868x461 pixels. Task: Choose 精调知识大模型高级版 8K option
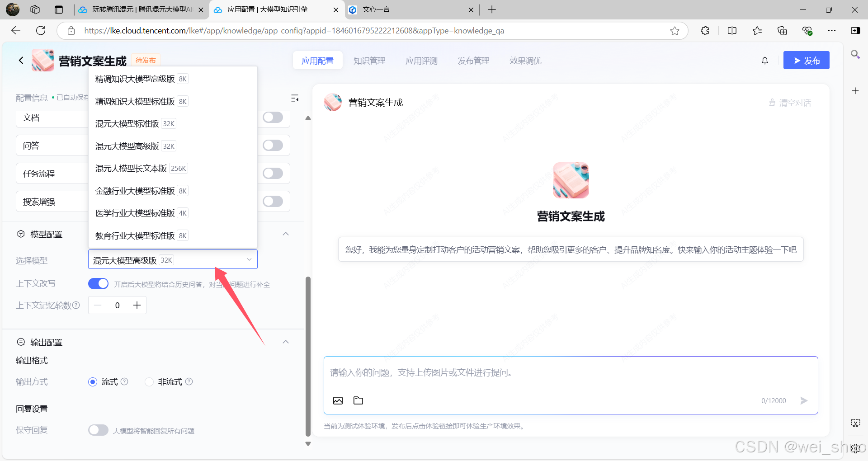(173, 79)
